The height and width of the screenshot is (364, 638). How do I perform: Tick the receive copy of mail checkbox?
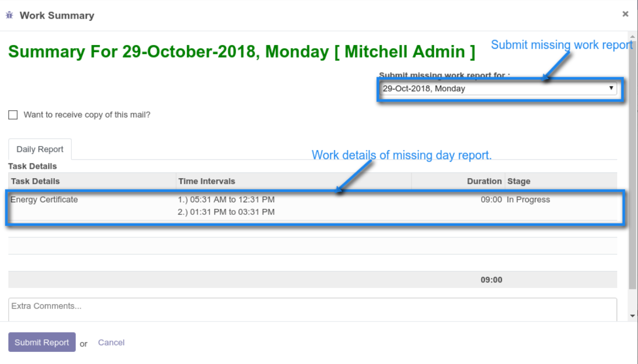point(13,115)
